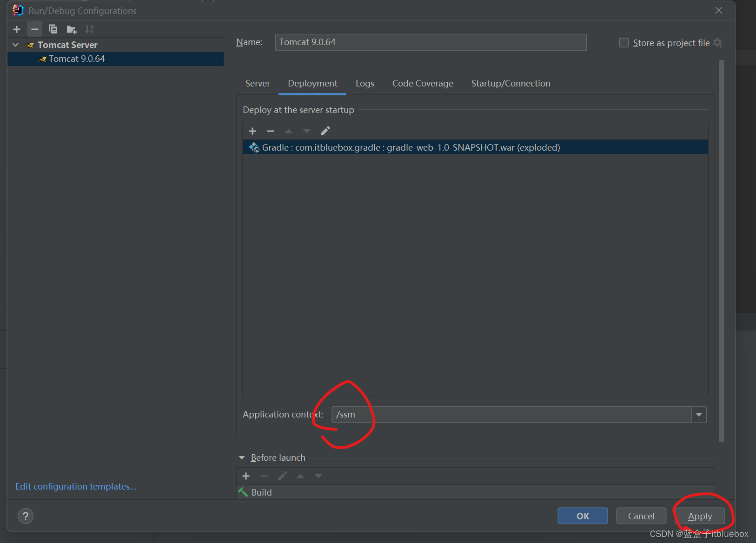Open the Application context dropdown arrow
756x543 pixels.
pos(699,415)
